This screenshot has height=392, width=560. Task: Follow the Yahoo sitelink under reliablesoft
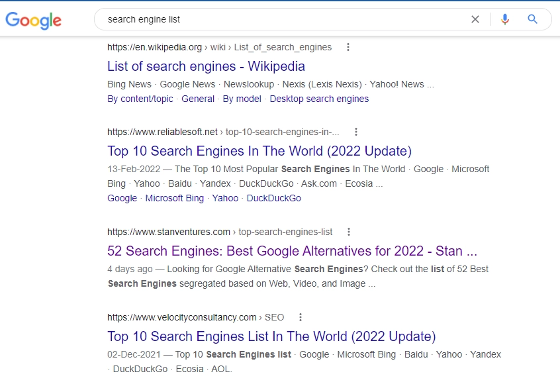(225, 198)
